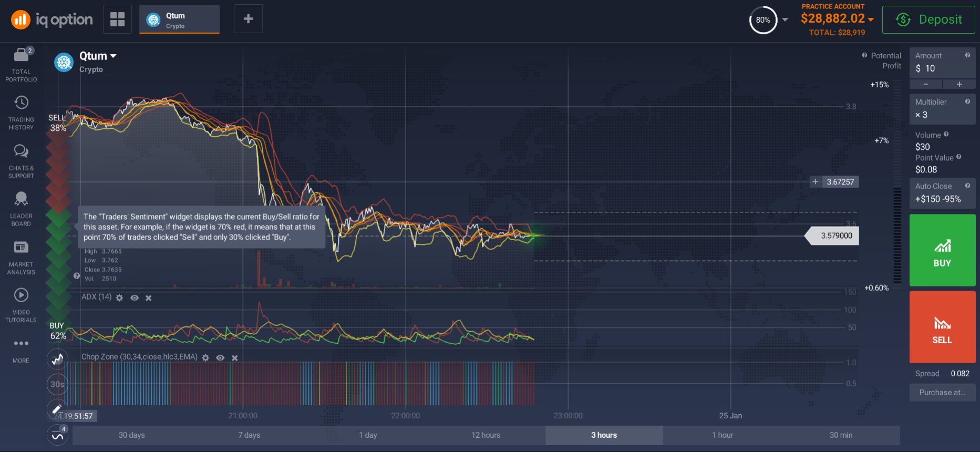Switch chart range to 30 days

click(131, 435)
